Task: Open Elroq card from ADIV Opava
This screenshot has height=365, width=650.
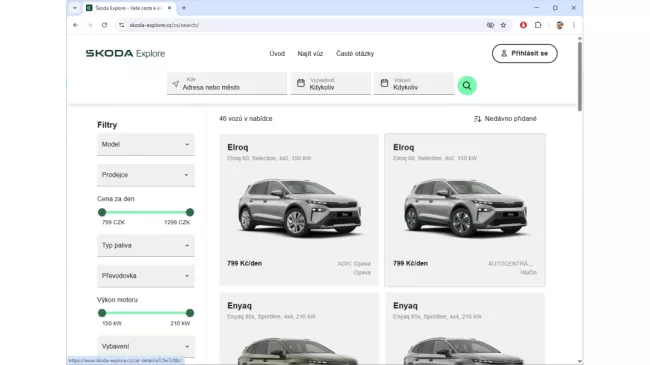Action: [x=299, y=210]
